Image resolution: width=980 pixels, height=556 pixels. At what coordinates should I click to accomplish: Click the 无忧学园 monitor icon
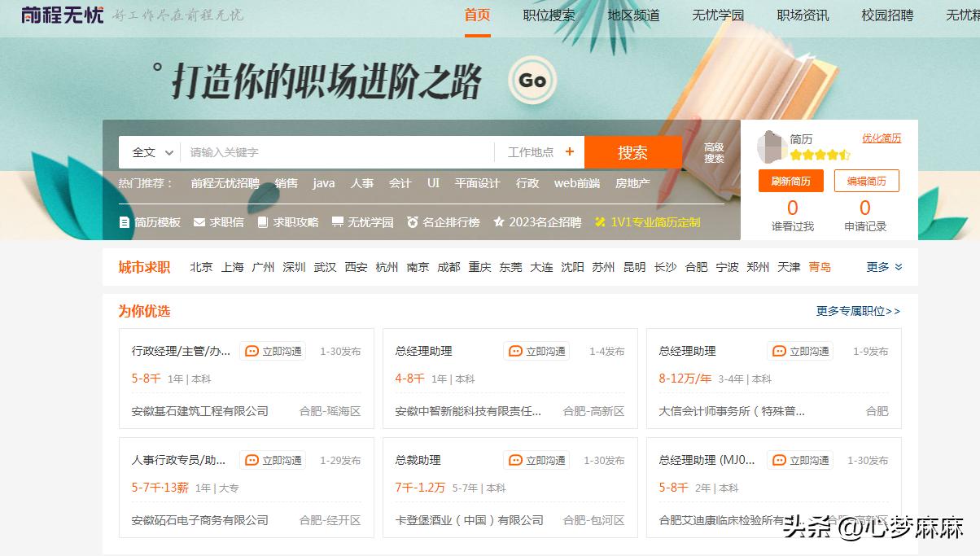336,221
